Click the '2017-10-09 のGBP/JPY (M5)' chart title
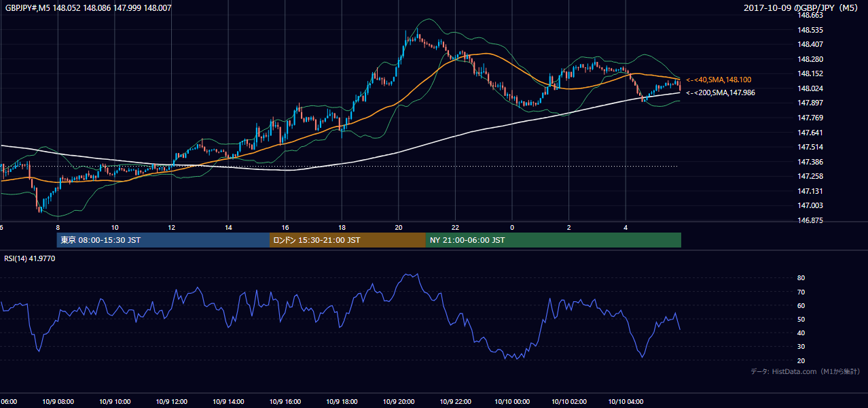 (x=801, y=7)
